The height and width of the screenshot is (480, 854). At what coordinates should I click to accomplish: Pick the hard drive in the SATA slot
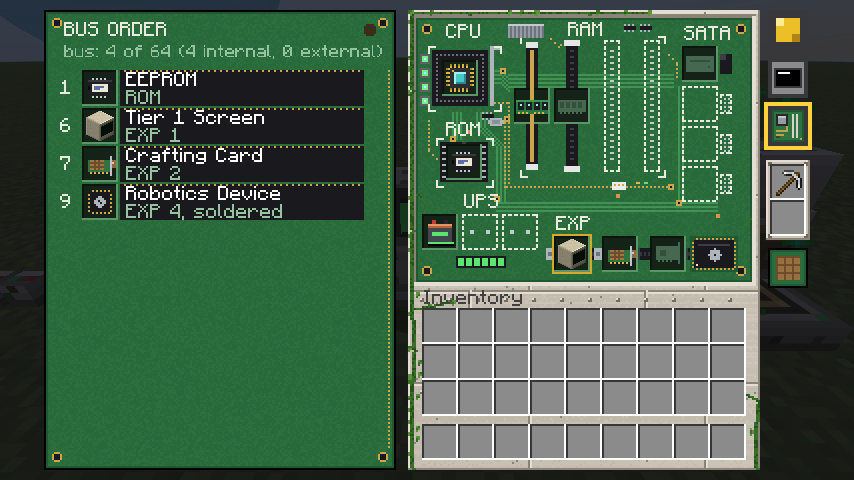[699, 64]
